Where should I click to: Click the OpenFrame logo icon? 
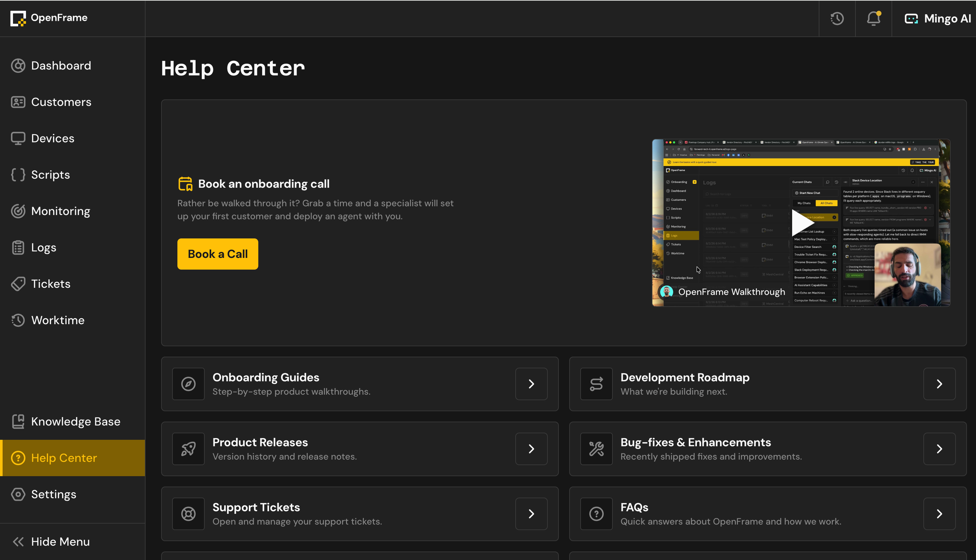[18, 18]
